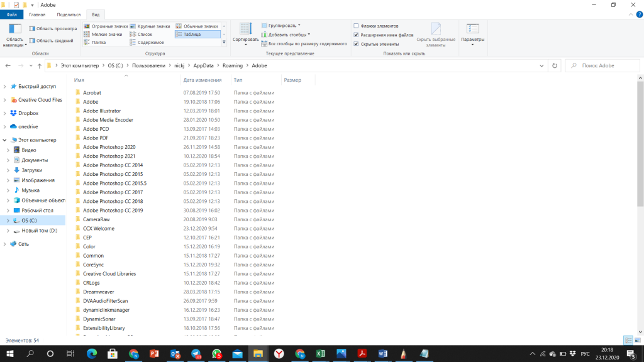Go back with the left arrow
This screenshot has width=644, height=362.
coord(8,65)
